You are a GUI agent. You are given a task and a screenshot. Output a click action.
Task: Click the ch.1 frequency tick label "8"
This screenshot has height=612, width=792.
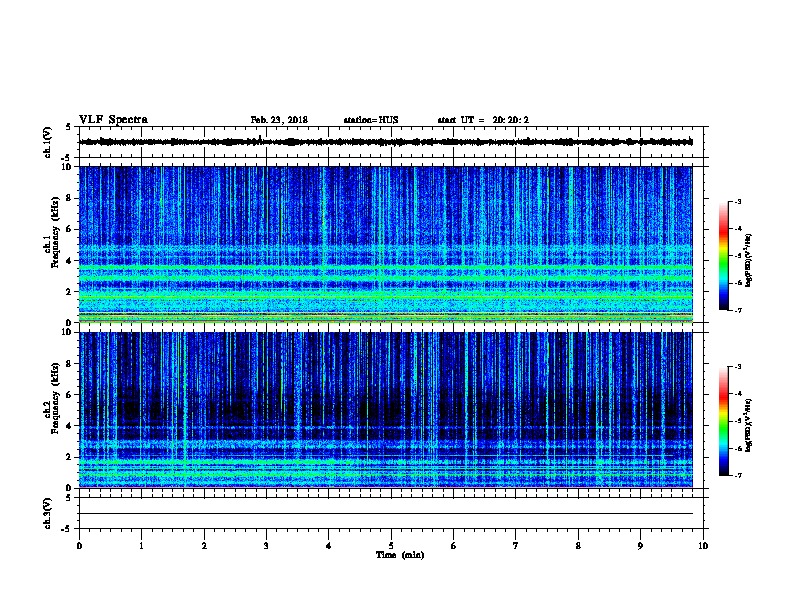point(69,198)
